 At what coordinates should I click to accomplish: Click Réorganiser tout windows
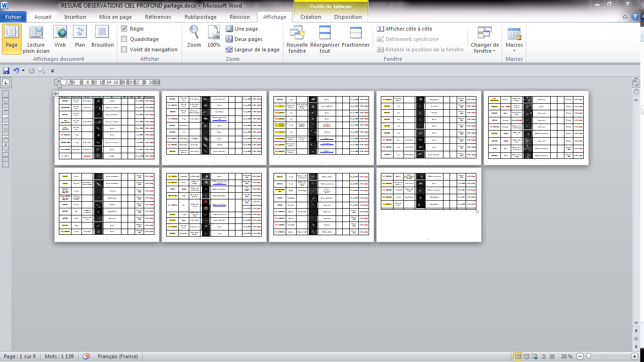click(x=325, y=40)
